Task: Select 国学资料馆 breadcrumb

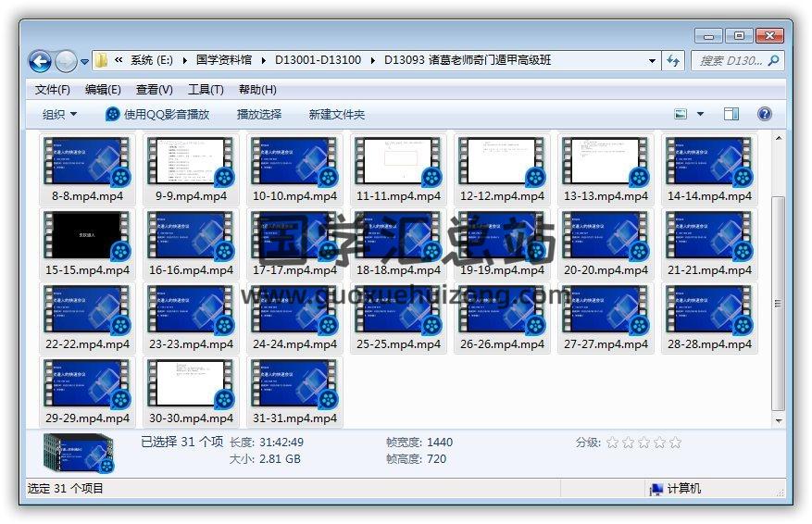Action: point(224,60)
